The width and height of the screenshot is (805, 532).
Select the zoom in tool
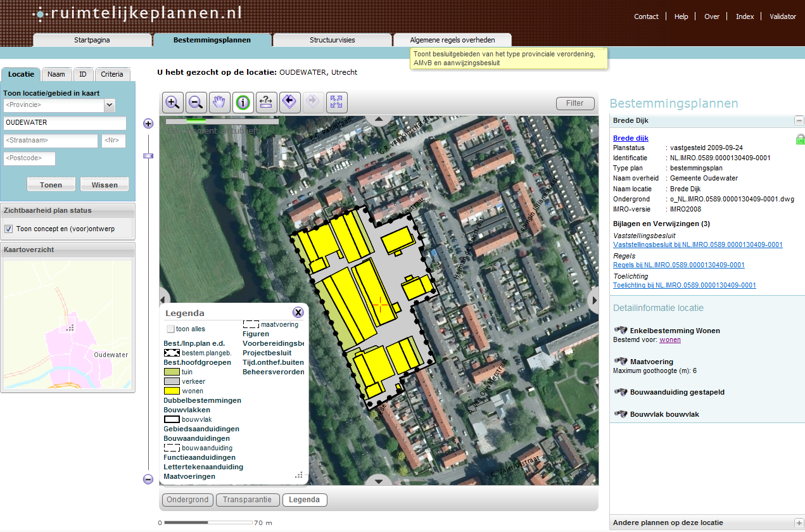[x=172, y=102]
